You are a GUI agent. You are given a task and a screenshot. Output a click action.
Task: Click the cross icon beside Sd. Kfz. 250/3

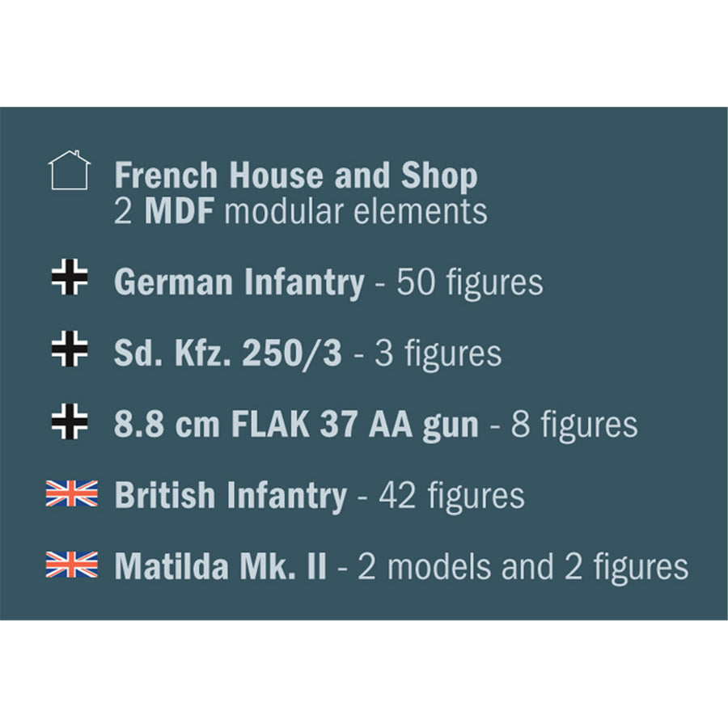click(70, 349)
